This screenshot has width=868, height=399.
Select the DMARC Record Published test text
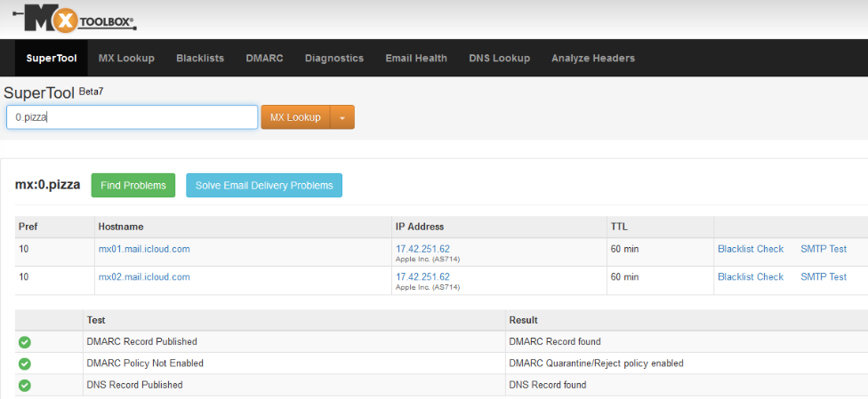click(x=141, y=342)
